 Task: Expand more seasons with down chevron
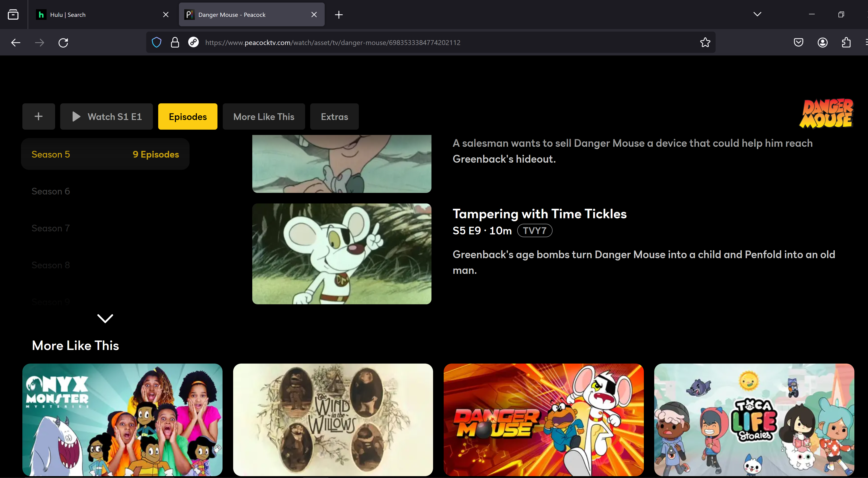point(105,318)
